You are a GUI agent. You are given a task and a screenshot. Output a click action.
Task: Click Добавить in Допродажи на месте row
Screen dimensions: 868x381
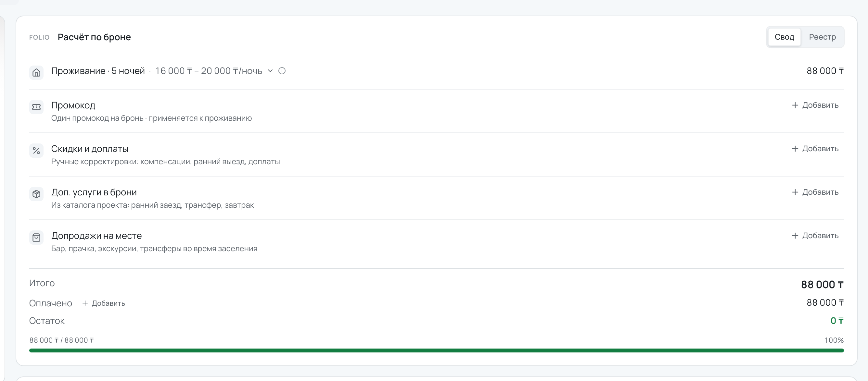pos(815,235)
